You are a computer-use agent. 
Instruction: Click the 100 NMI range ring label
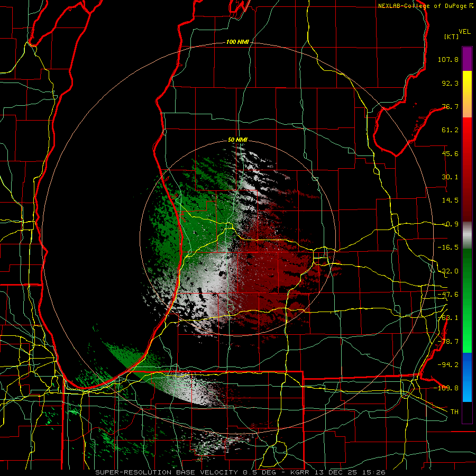pyautogui.click(x=237, y=42)
